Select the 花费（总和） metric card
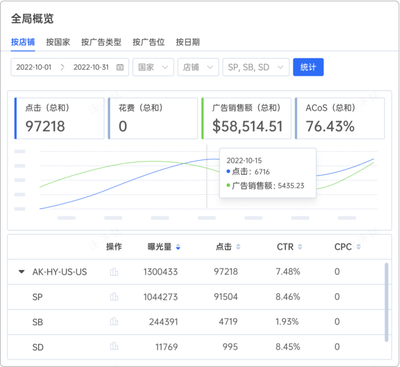Viewport: 400px width, 367px height. tap(153, 118)
